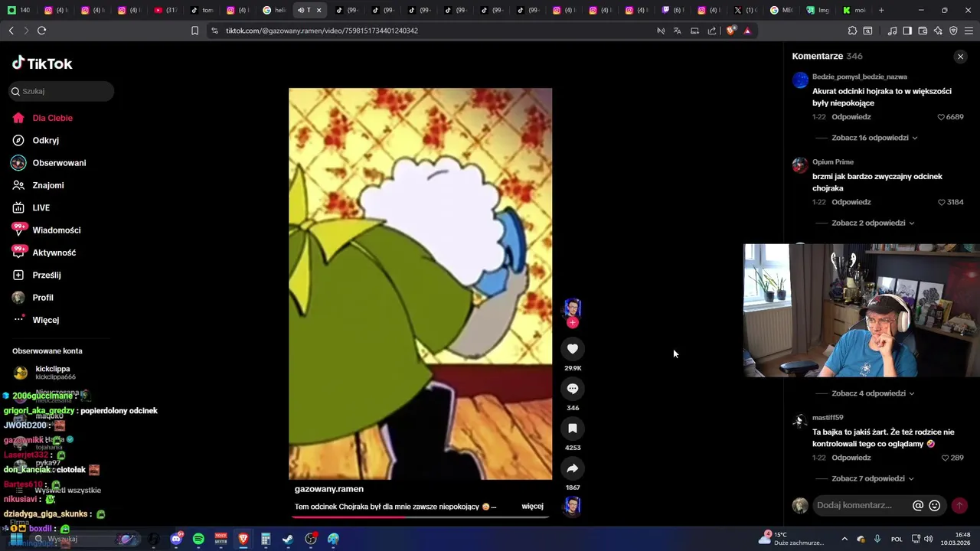The image size is (980, 551).
Task: Open the browser hamburger menu
Action: coord(969,31)
